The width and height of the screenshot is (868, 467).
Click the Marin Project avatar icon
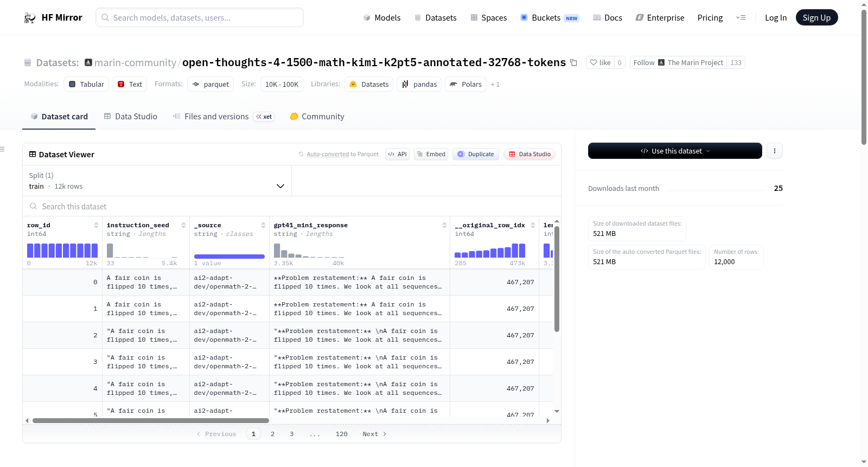pyautogui.click(x=661, y=63)
